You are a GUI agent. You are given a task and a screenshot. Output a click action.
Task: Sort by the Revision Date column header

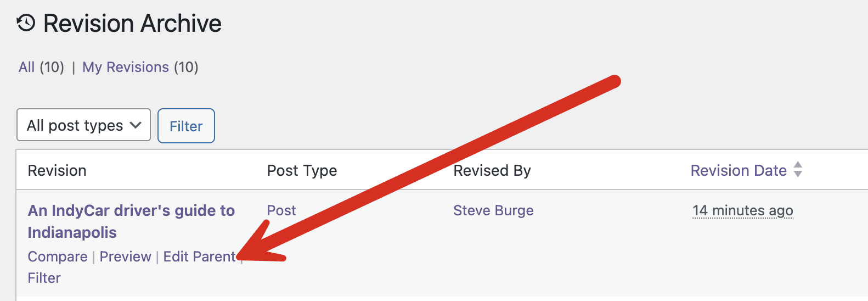(x=739, y=170)
